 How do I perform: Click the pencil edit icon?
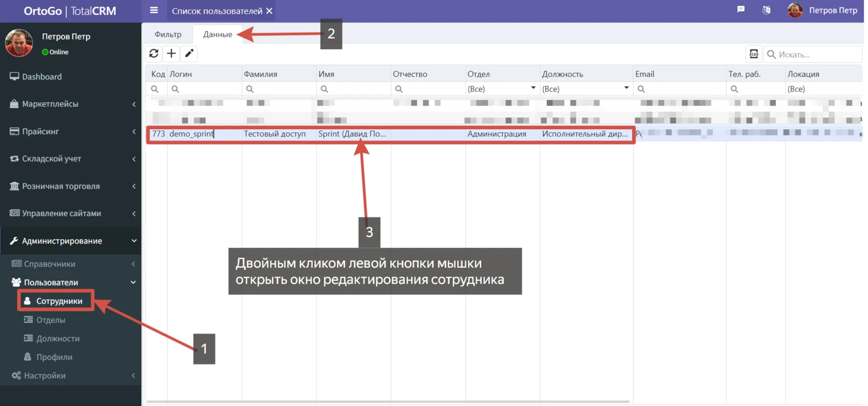(189, 54)
